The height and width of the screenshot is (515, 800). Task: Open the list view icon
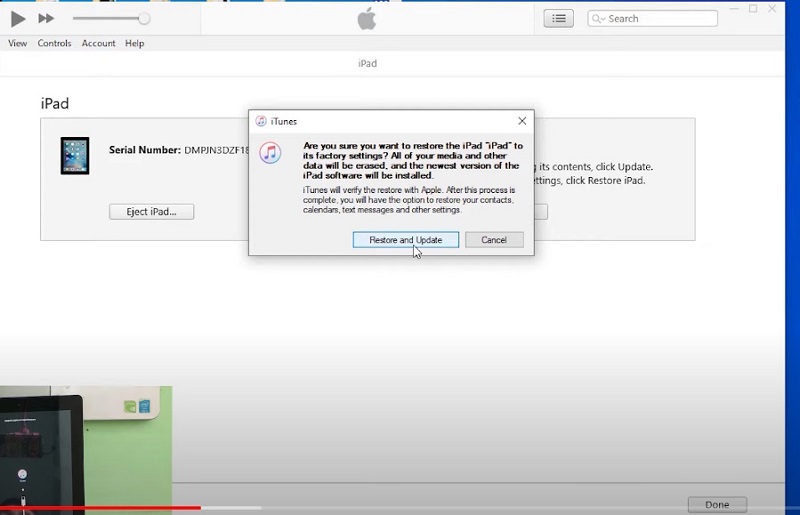(x=559, y=19)
